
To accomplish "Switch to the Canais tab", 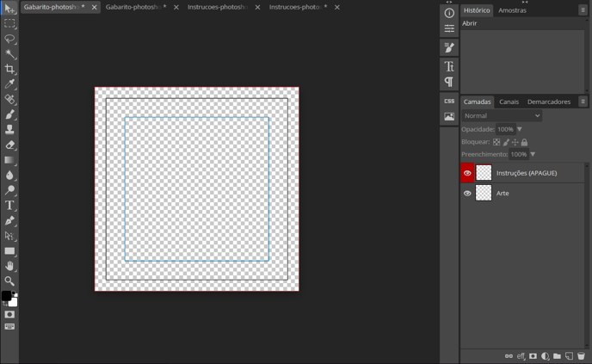I will (x=509, y=102).
